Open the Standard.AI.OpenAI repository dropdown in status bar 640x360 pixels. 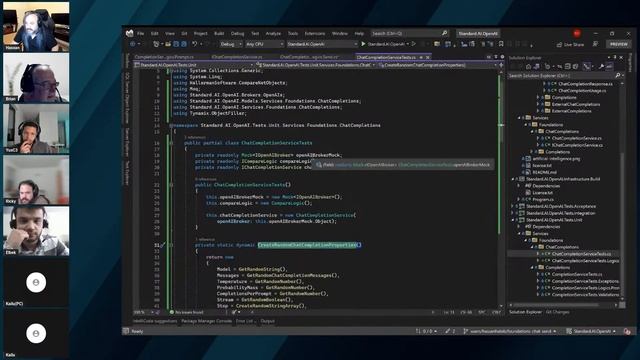(x=591, y=331)
